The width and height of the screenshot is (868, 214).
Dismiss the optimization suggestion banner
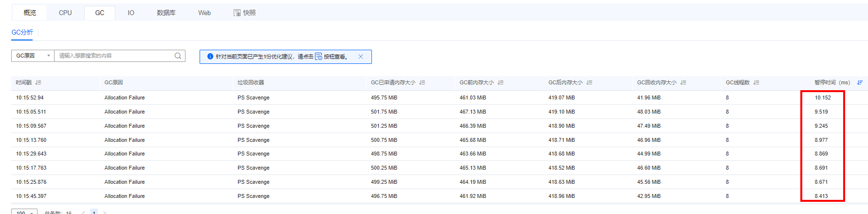coord(361,57)
